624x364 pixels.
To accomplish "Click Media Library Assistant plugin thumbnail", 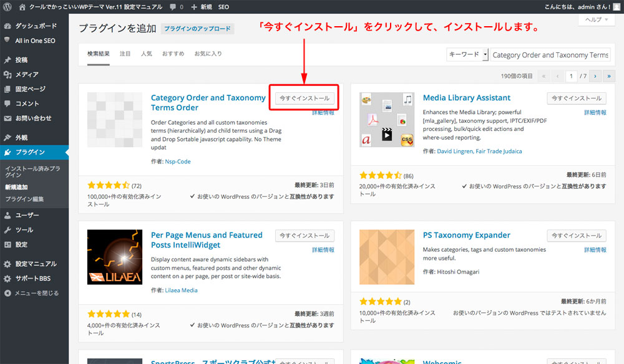I will [387, 120].
